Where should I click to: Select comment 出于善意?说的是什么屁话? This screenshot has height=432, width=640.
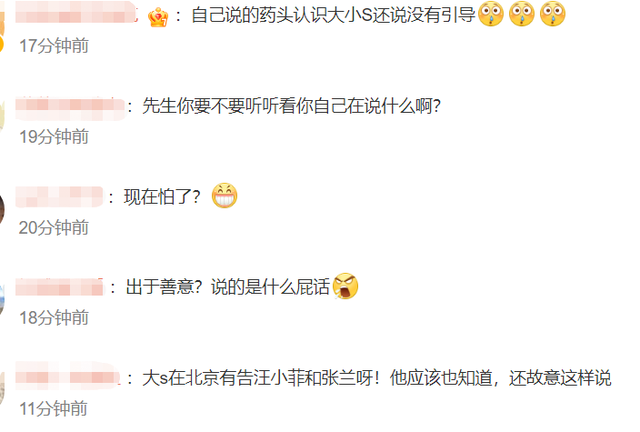(x=227, y=287)
